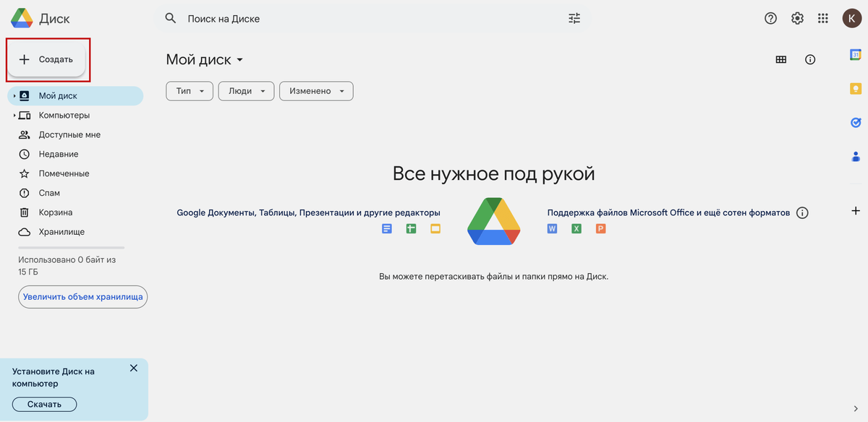Open the Help question mark icon
The width and height of the screenshot is (868, 422).
[x=770, y=19]
